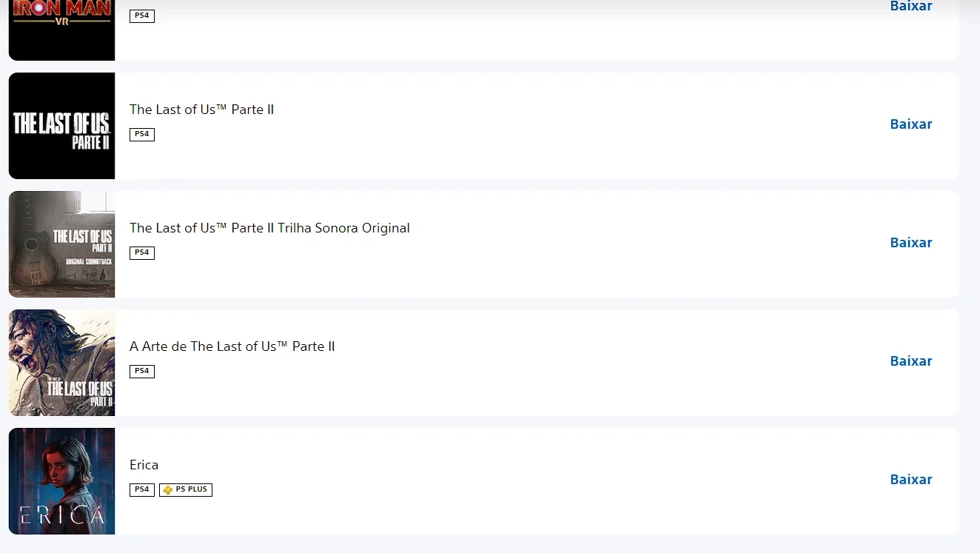Click Baixar for the Trilha Sonora Original

pyautogui.click(x=911, y=243)
